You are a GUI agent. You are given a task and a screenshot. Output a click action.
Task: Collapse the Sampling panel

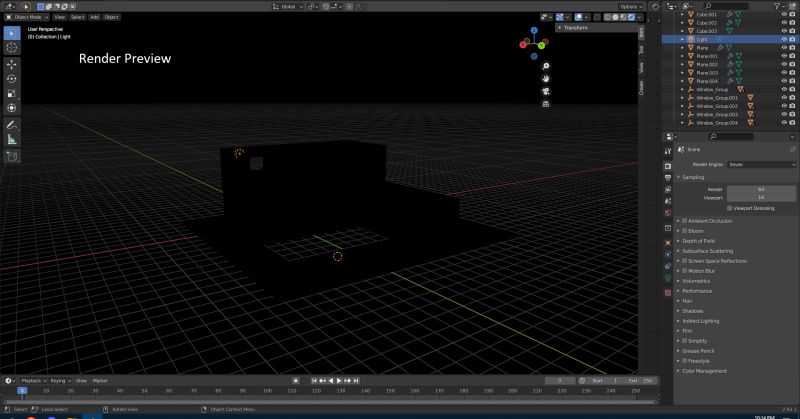tap(693, 177)
